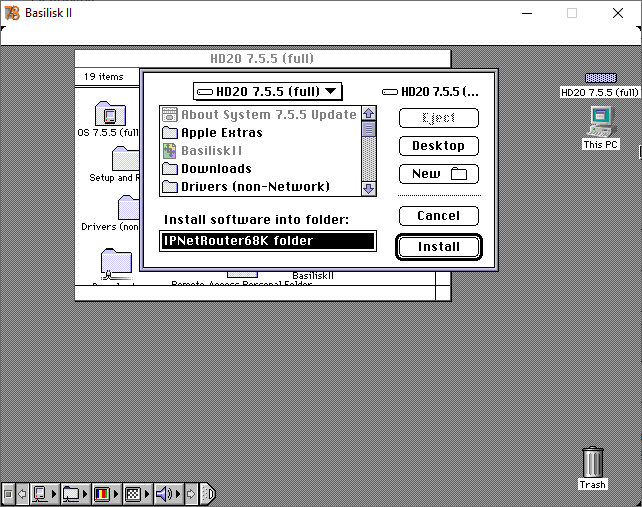Click the control strip close box
Image resolution: width=642 pixels, height=507 pixels.
(x=8, y=494)
